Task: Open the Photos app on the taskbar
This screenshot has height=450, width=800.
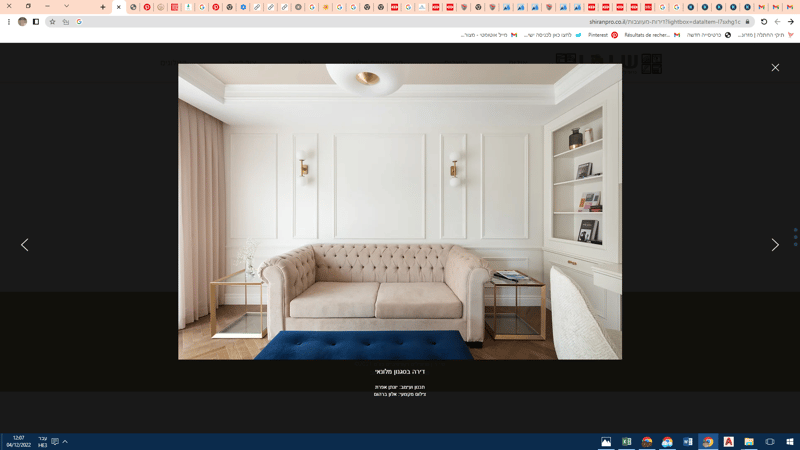Action: tap(606, 442)
